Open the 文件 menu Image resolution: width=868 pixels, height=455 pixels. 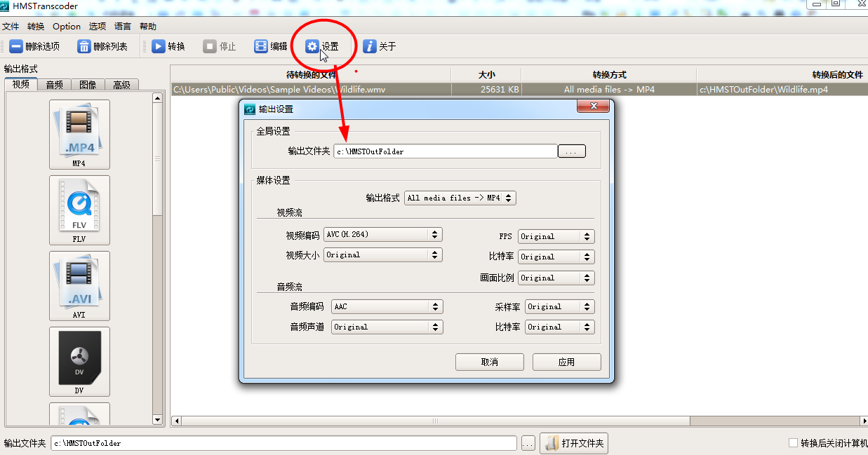coord(11,27)
